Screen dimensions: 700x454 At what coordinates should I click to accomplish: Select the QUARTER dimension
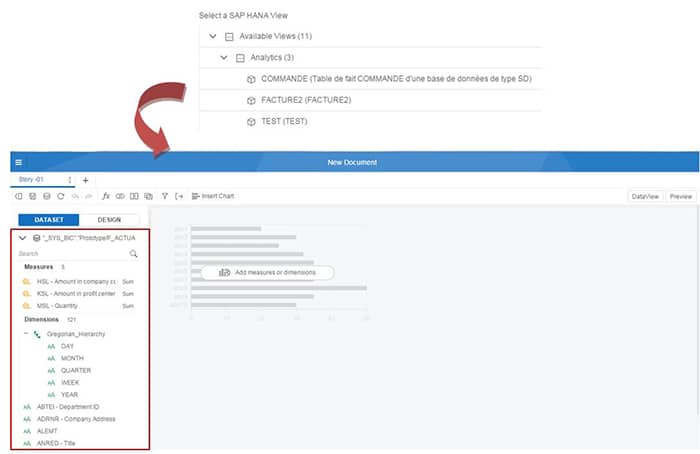point(76,371)
